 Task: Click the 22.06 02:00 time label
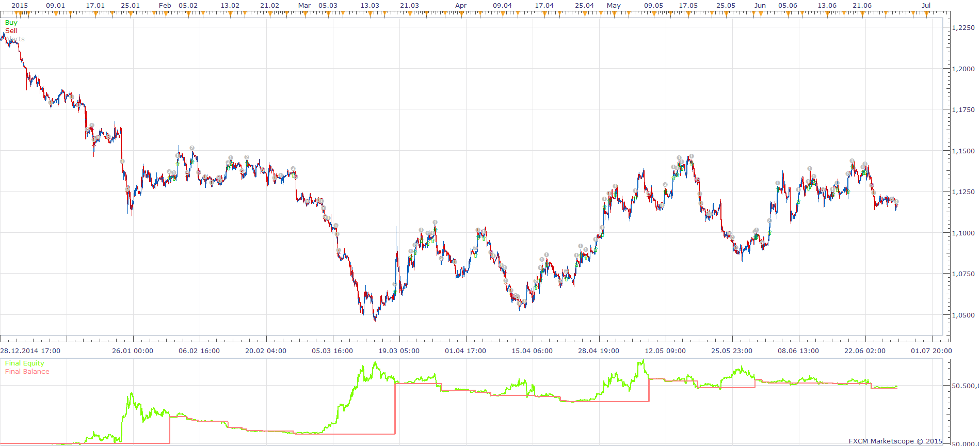pos(865,351)
